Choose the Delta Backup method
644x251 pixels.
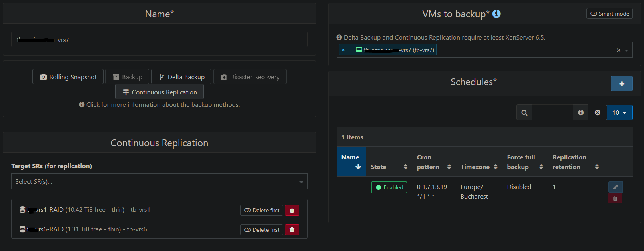pyautogui.click(x=181, y=77)
